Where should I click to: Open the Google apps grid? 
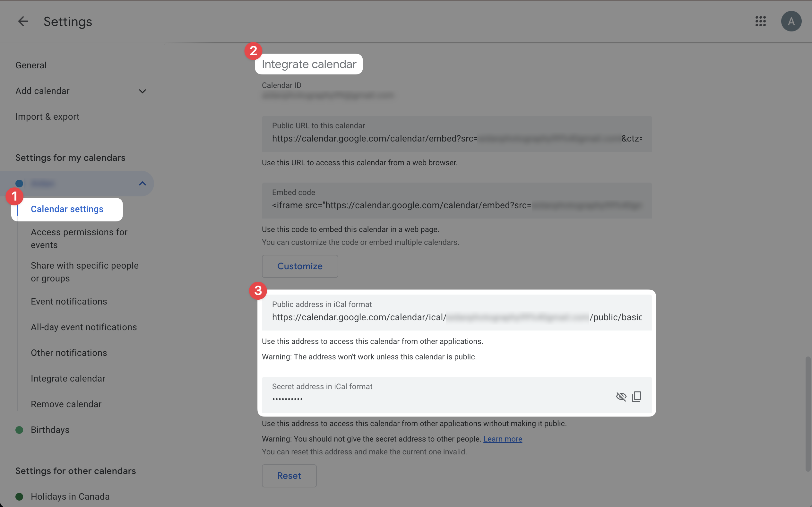(760, 21)
